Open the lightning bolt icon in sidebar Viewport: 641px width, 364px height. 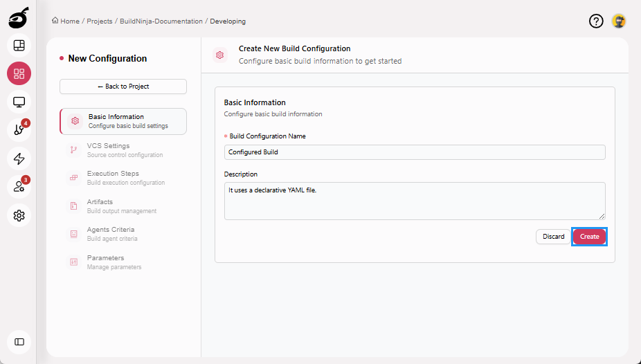[19, 158]
